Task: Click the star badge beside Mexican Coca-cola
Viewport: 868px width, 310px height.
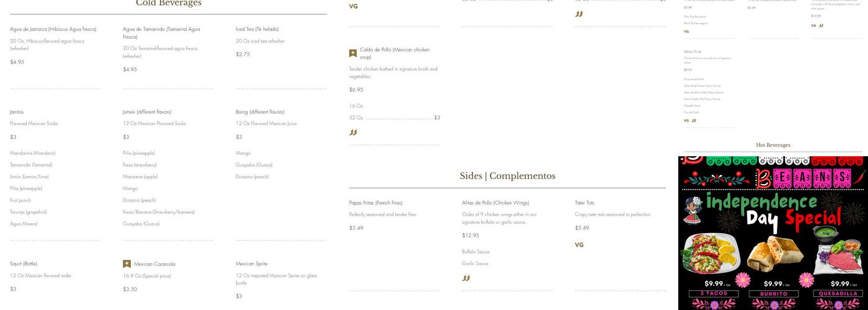Action: pyautogui.click(x=126, y=264)
